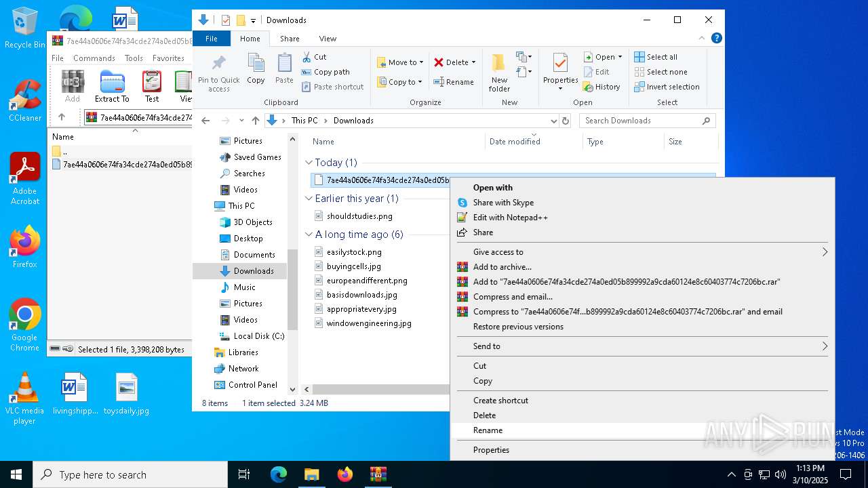
Task: Click up one level arrow in WinRAR
Action: click(62, 117)
